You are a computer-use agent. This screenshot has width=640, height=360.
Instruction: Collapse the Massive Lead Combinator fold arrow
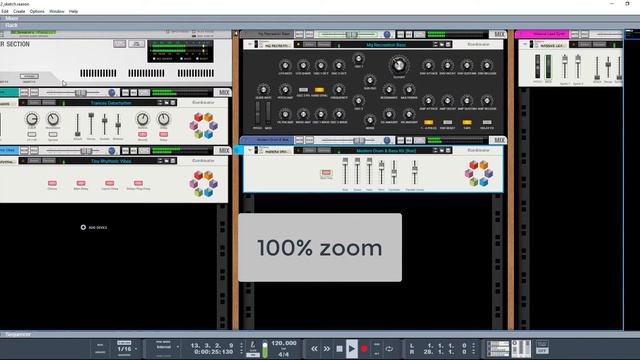[525, 44]
